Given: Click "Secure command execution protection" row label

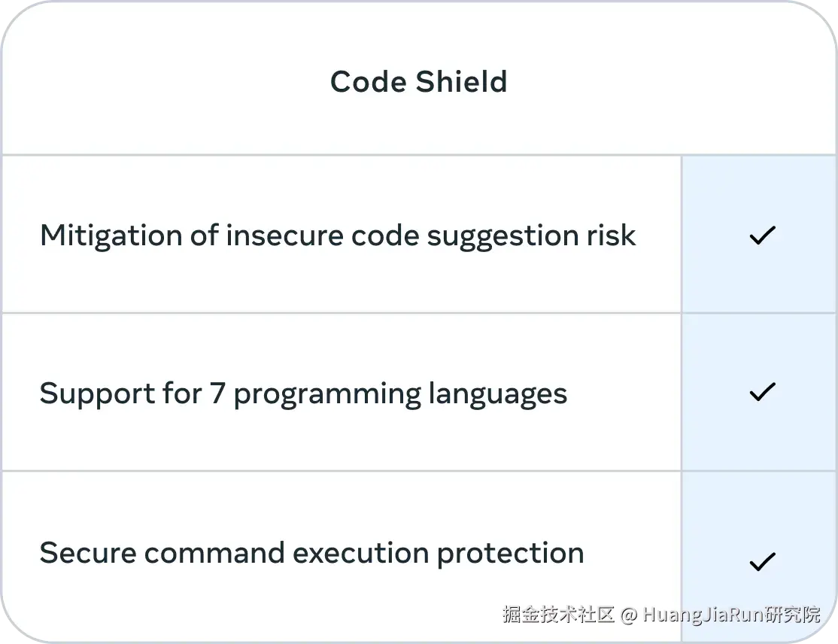Looking at the screenshot, I should click(x=311, y=553).
